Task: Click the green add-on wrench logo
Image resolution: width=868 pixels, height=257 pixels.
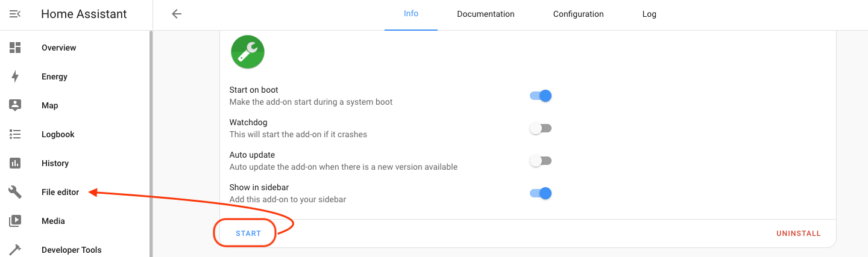Action: point(248,52)
